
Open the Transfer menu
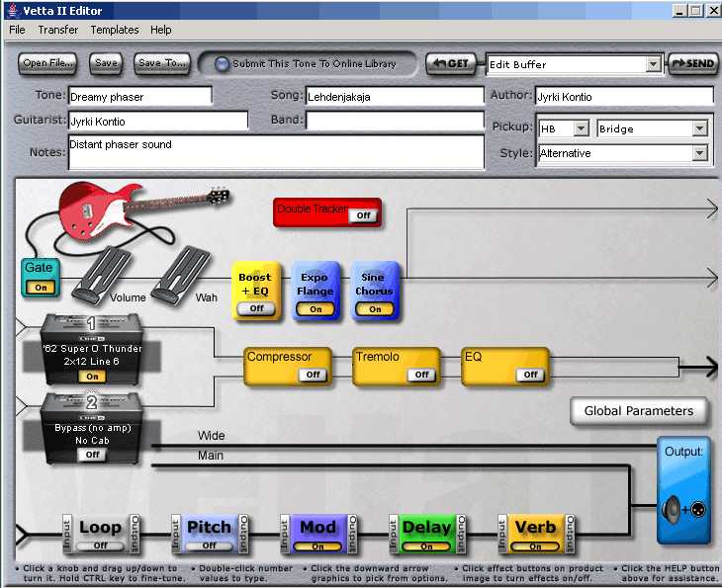coord(58,30)
